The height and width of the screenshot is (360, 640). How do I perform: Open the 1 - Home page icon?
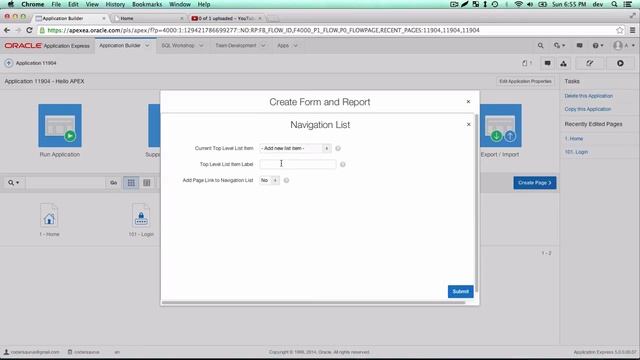coord(49,215)
